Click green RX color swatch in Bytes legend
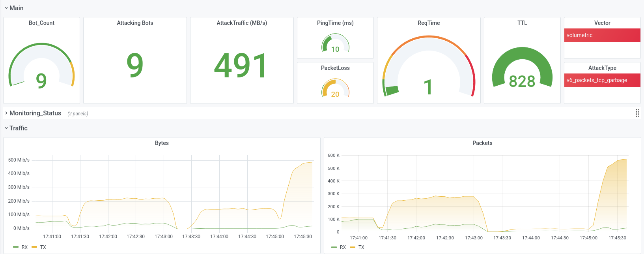This screenshot has height=254, width=644. click(16, 247)
